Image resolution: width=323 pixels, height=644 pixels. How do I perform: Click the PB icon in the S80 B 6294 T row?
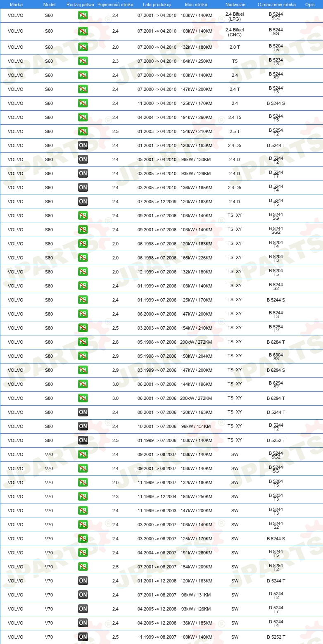pyautogui.click(x=83, y=398)
